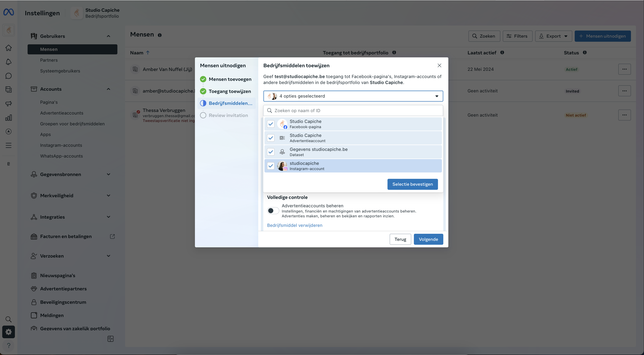Screen dimensions: 644x355
Task: Enable the Advertentieaccounts beheren toggle
Action: [x=273, y=211]
